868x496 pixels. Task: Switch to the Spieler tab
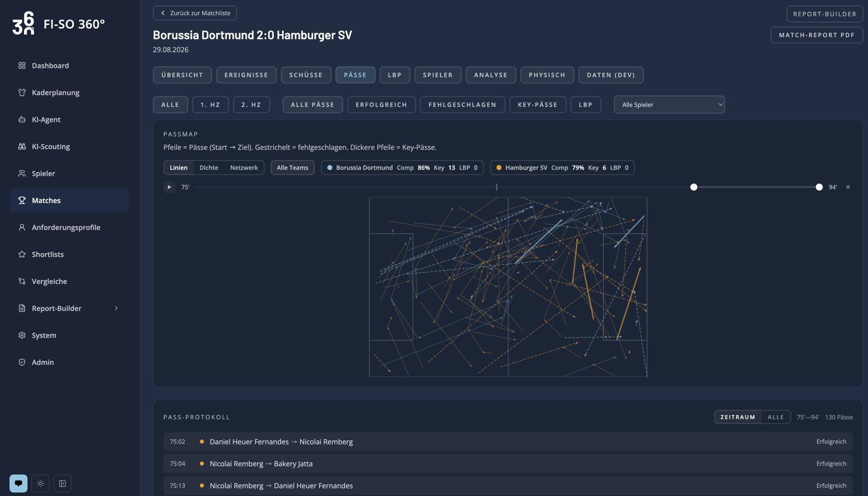click(x=438, y=75)
